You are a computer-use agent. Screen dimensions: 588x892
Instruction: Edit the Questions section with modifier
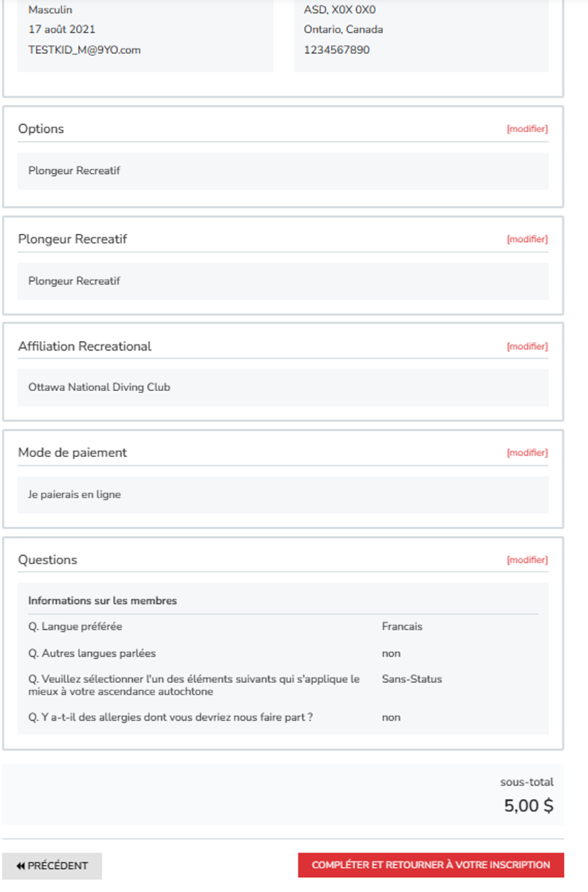(x=527, y=560)
